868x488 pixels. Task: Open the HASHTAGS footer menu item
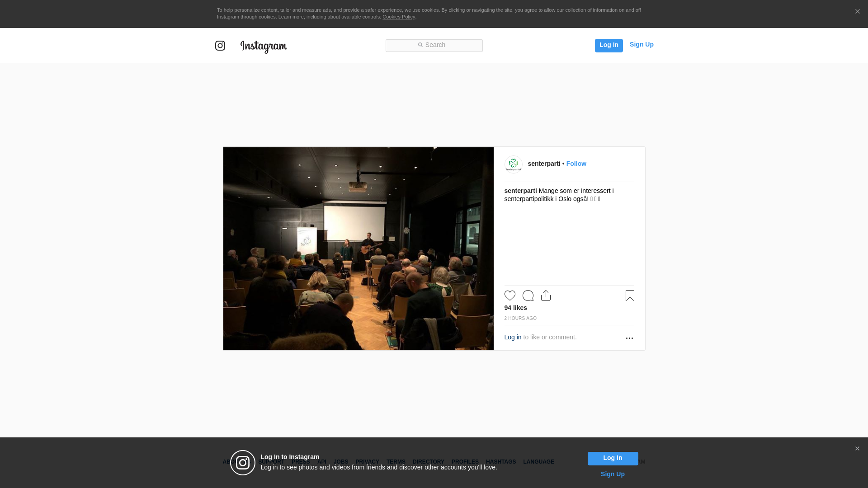pyautogui.click(x=500, y=462)
